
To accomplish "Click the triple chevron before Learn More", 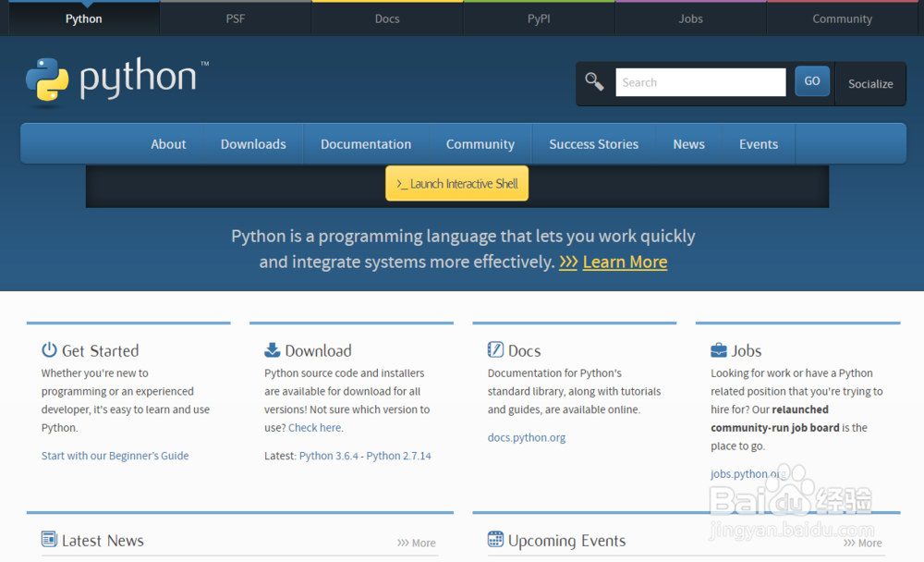I will [568, 262].
